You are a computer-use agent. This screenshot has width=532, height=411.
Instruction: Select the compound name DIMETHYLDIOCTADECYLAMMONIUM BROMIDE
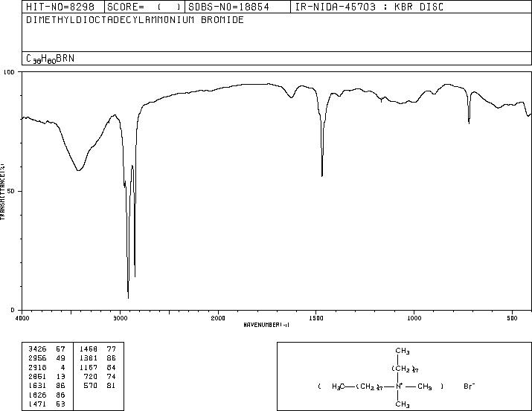[x=135, y=20]
